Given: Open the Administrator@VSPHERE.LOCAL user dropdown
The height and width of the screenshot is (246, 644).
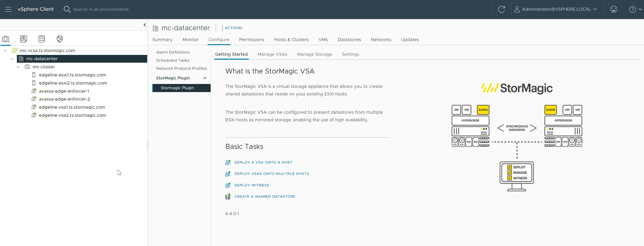Looking at the screenshot, I should [555, 9].
